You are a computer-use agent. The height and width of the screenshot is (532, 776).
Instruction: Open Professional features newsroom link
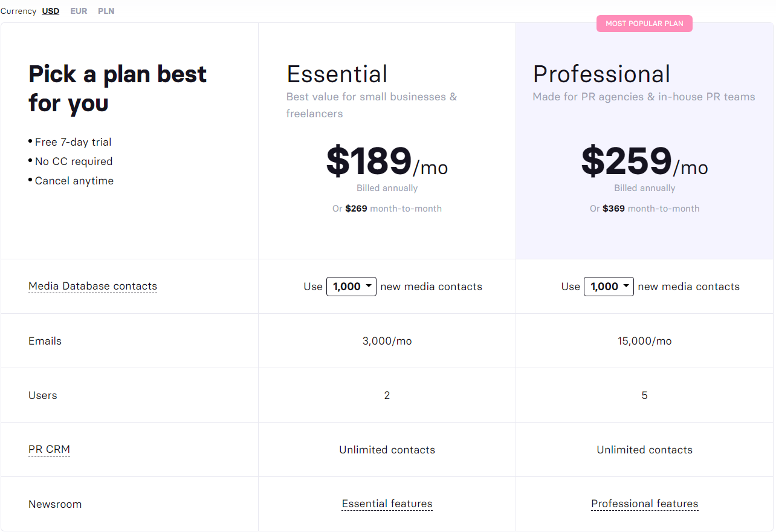click(x=645, y=504)
